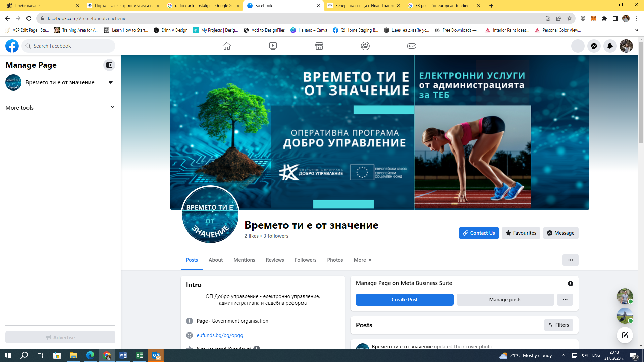Collapse the Manage Page sidebar
The image size is (644, 362).
[109, 65]
